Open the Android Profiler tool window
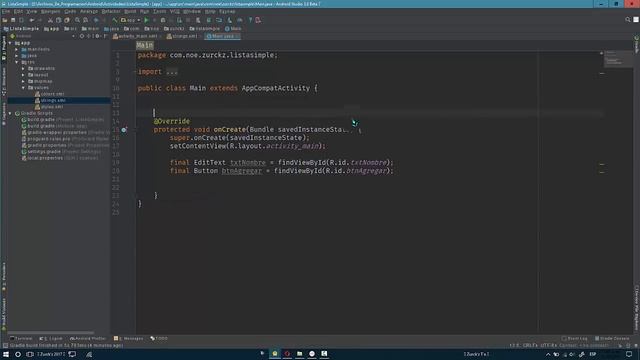The width and height of the screenshot is (640, 360). pos(88,338)
